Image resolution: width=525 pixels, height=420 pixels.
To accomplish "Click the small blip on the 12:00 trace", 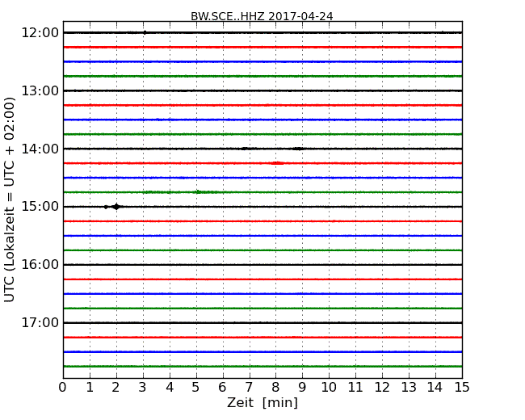I will 144,32.
